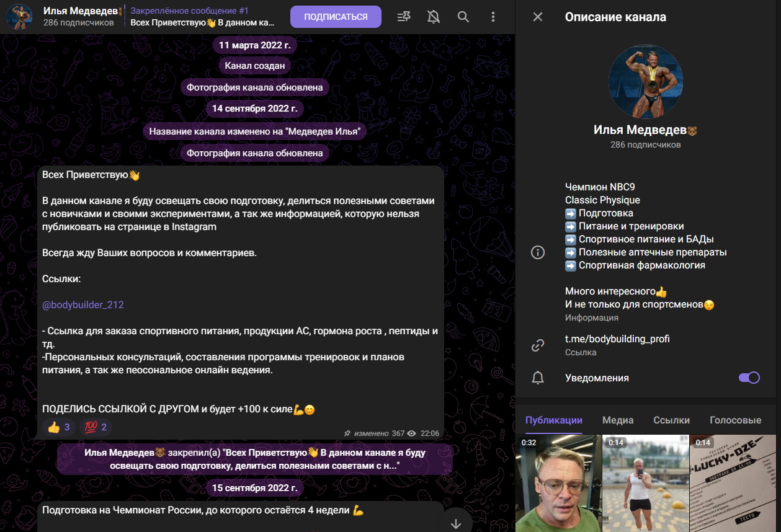Click the link icon beside t.me/bodybuilding_profi

(538, 345)
